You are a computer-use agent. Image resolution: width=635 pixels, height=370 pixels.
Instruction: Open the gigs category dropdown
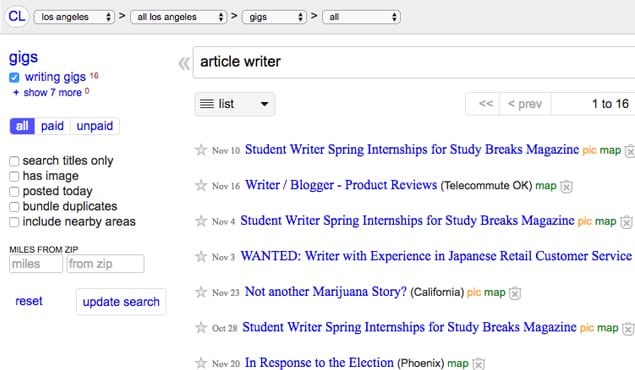[x=274, y=17]
